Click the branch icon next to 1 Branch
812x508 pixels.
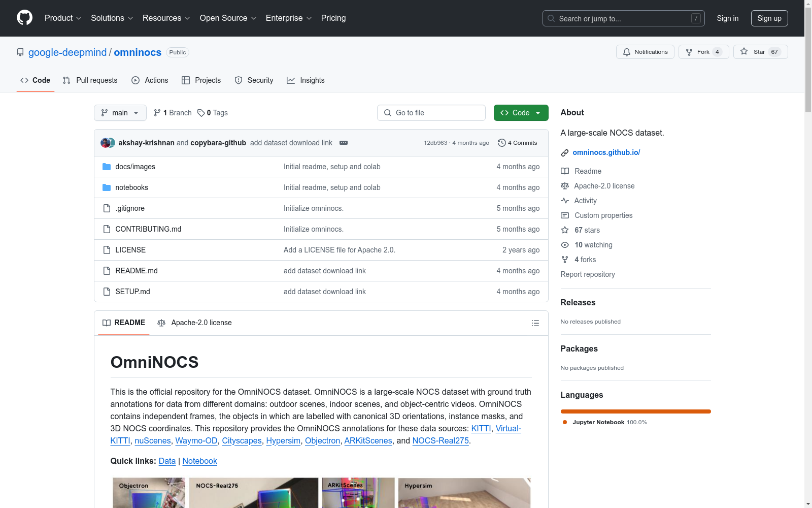pos(157,113)
